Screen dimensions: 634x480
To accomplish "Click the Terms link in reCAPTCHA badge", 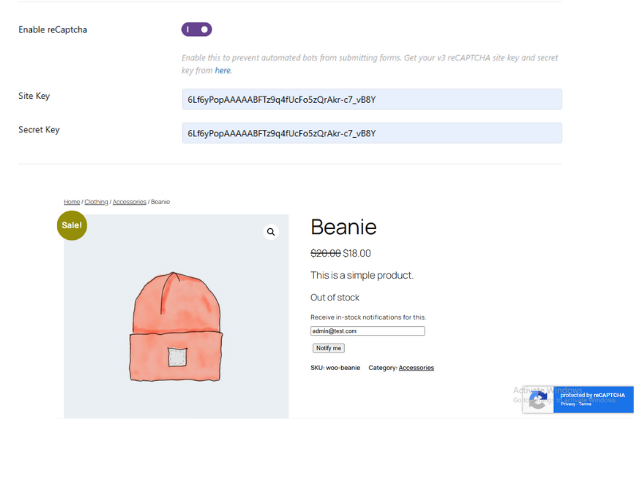I will (584, 404).
